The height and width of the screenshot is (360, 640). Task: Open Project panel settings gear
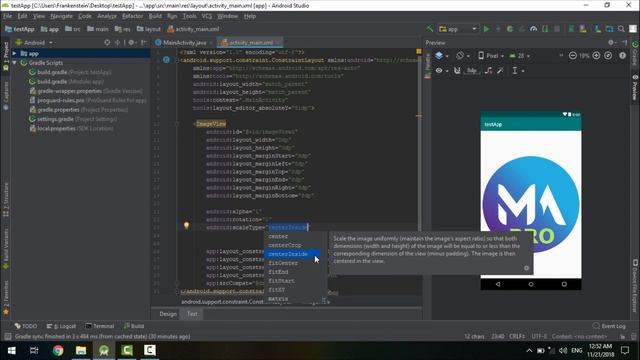(x=132, y=42)
